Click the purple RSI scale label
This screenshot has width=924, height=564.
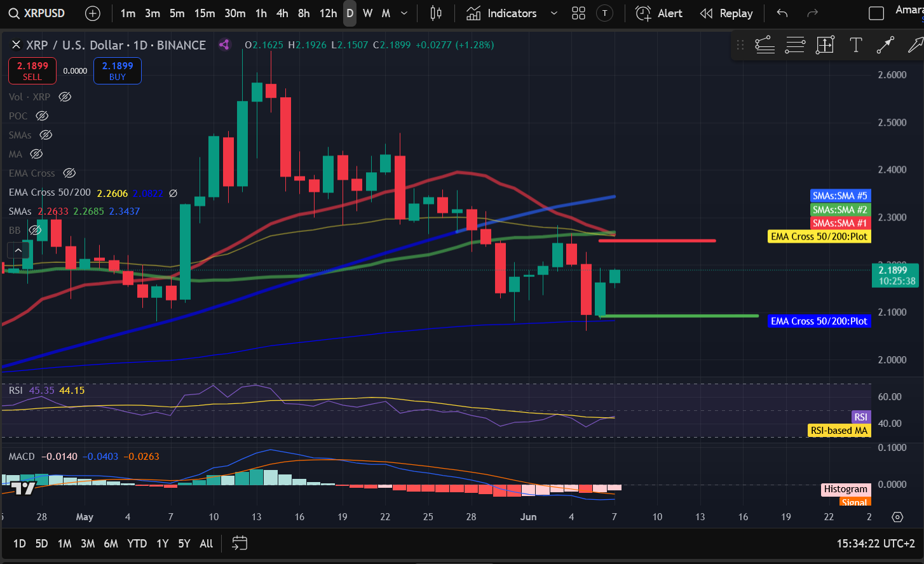click(x=860, y=417)
